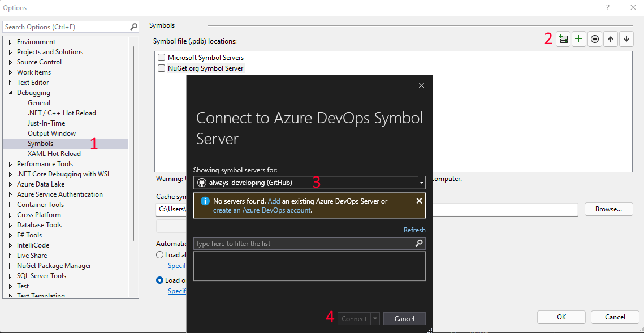Viewport: 644px width, 333px height.
Task: Select Azure Service Authentication tree item
Action: pyautogui.click(x=60, y=194)
